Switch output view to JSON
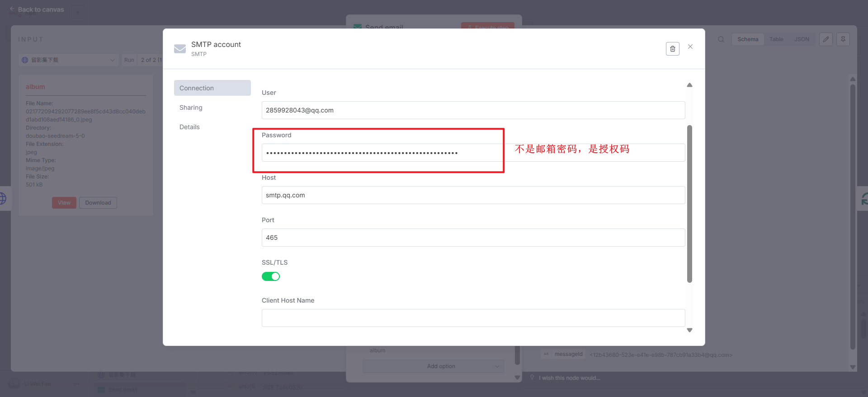This screenshot has width=868, height=397. click(x=802, y=39)
